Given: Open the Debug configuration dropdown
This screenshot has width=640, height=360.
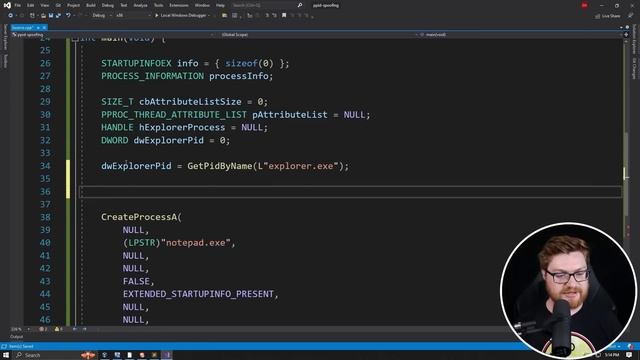Looking at the screenshot, I should tap(102, 16).
